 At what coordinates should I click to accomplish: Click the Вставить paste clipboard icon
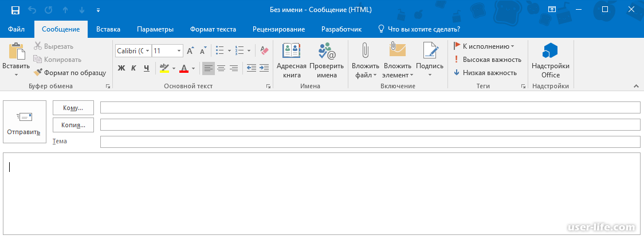(x=17, y=52)
